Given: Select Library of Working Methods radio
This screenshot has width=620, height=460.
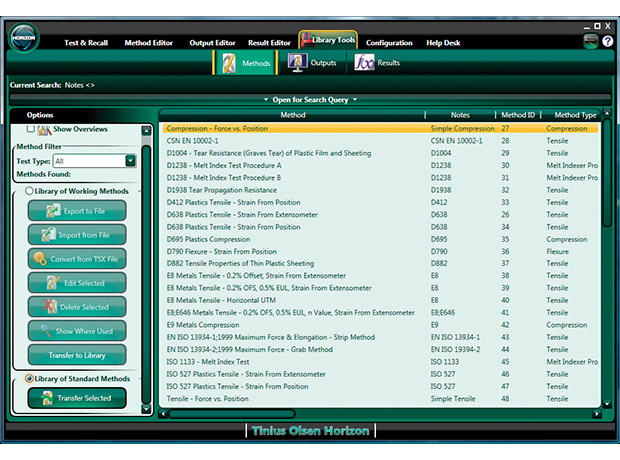Looking at the screenshot, I should [x=29, y=191].
